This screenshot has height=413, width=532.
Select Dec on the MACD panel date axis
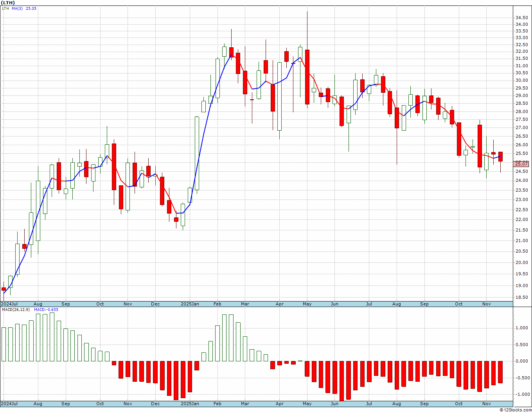point(155,404)
